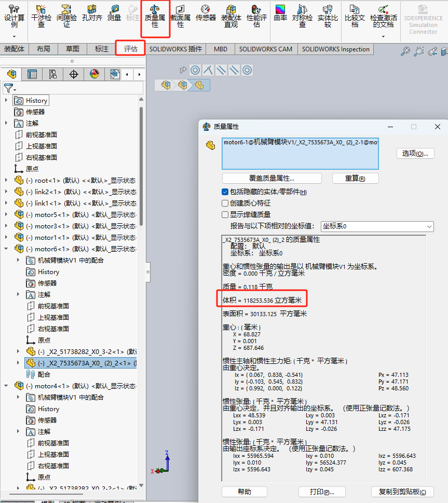Viewport: 448px width, 503px height.
Task: Expand the link2<1> component node
Action: 6,192
